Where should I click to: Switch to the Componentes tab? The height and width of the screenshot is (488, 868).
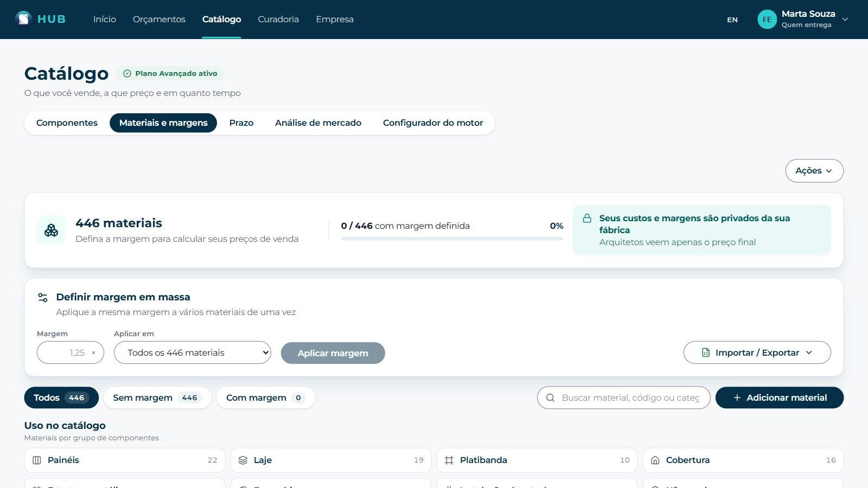point(67,123)
